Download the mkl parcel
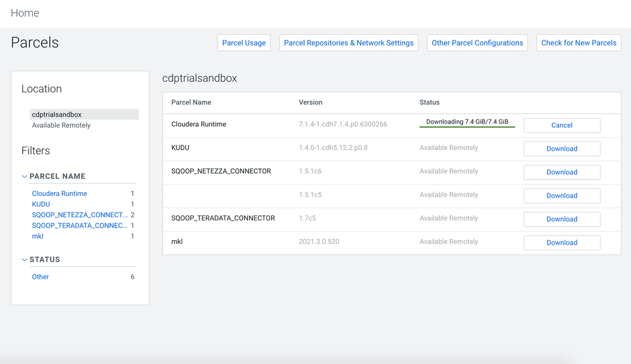This screenshot has width=631, height=364. [x=562, y=243]
